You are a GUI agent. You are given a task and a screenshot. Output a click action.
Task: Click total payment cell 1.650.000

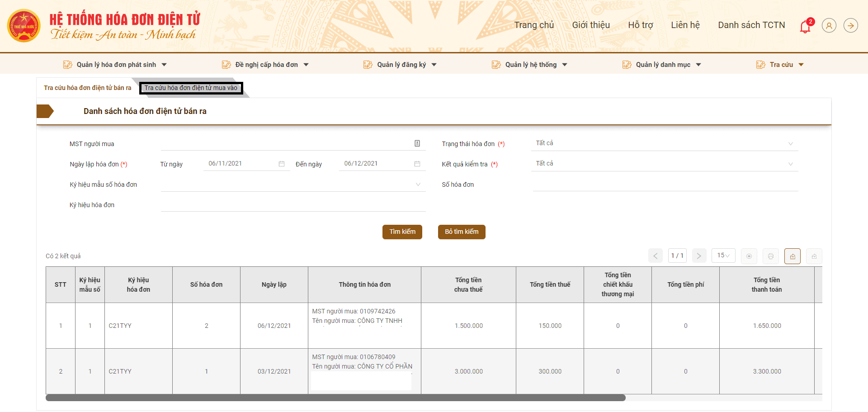coord(767,326)
